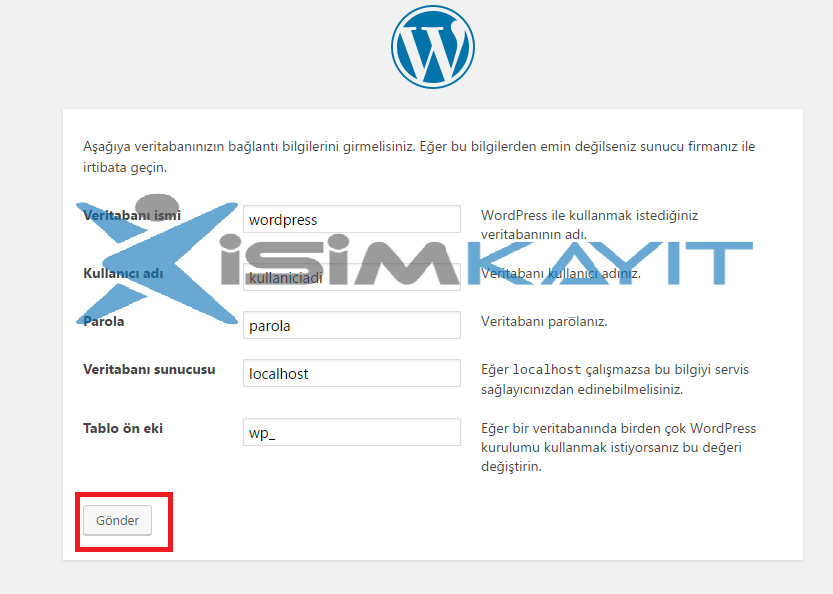Click the Veritabanı sunucusu localhost field

point(352,373)
